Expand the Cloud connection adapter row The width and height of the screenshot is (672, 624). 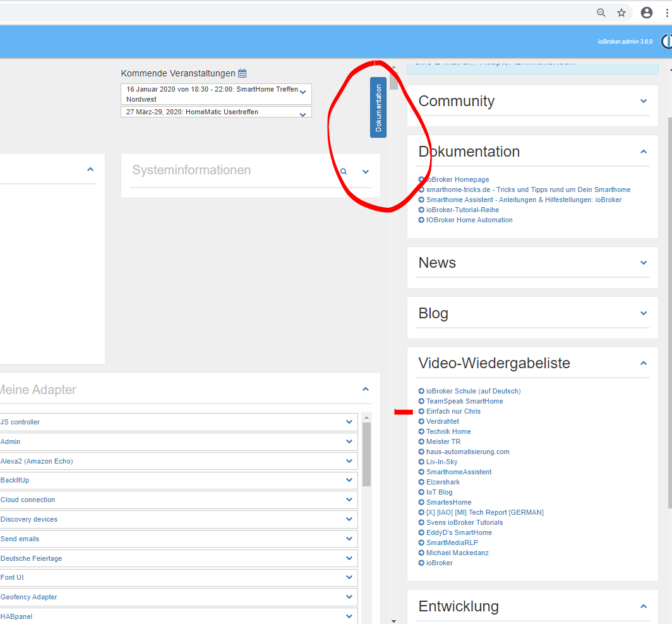click(349, 500)
